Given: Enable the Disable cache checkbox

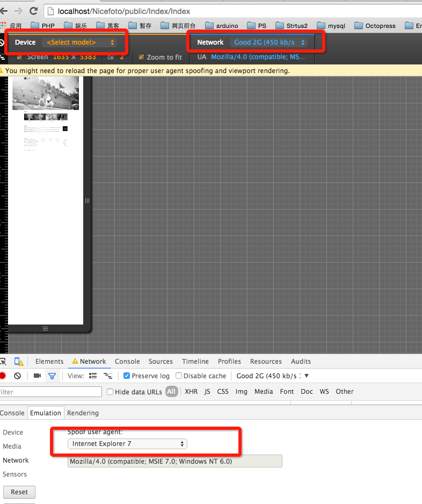Looking at the screenshot, I should [179, 376].
